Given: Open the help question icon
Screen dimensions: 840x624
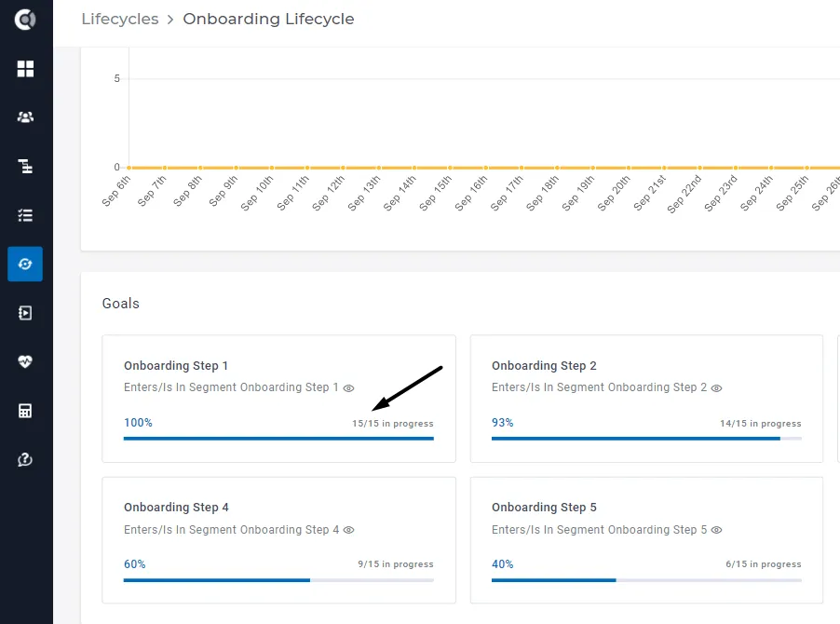Looking at the screenshot, I should [x=25, y=459].
